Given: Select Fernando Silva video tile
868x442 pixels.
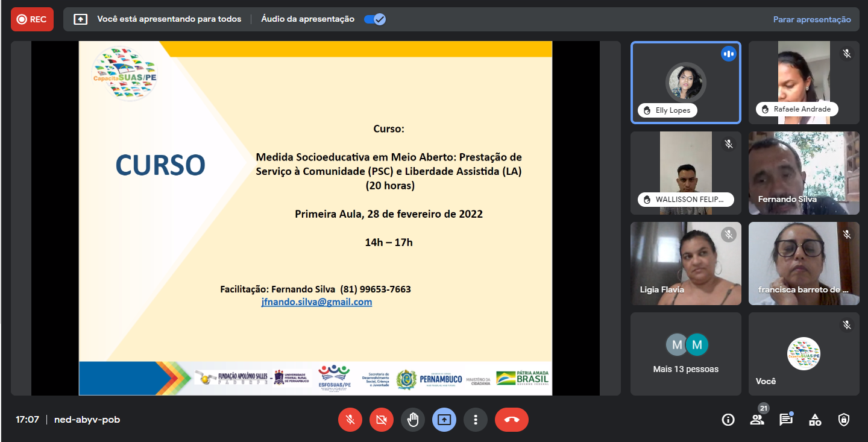Looking at the screenshot, I should coord(804,173).
